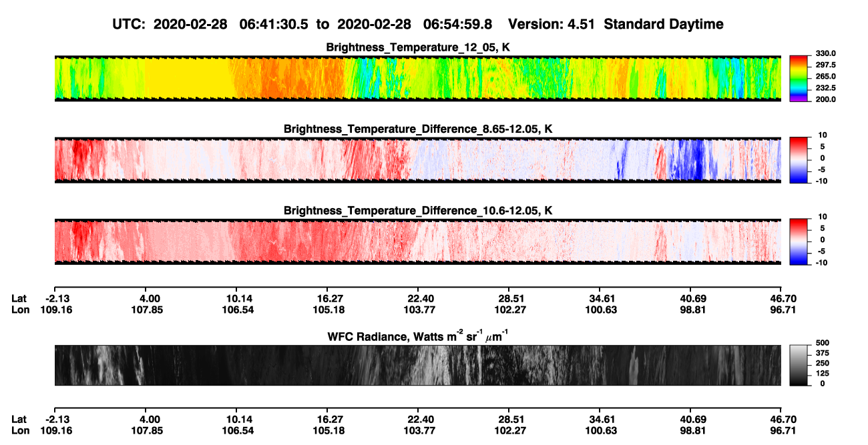
Task: Click the 'Lon' label on the bottom axis
Action: pos(20,430)
